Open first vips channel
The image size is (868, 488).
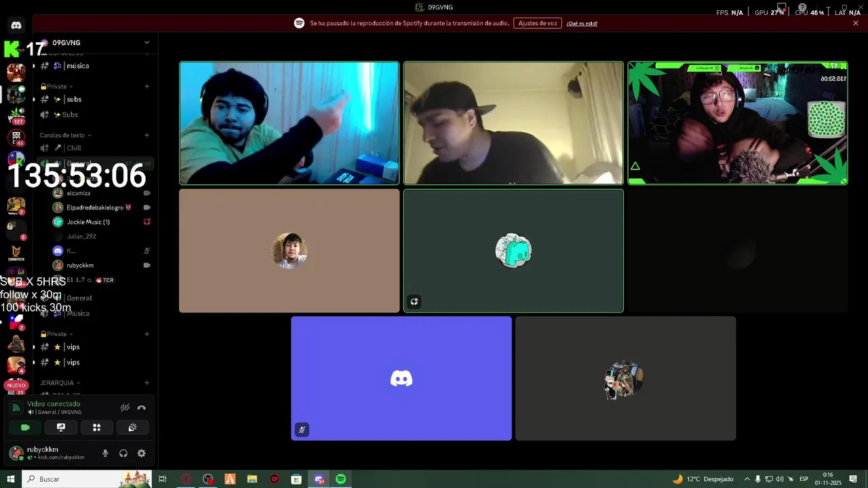coord(95,347)
